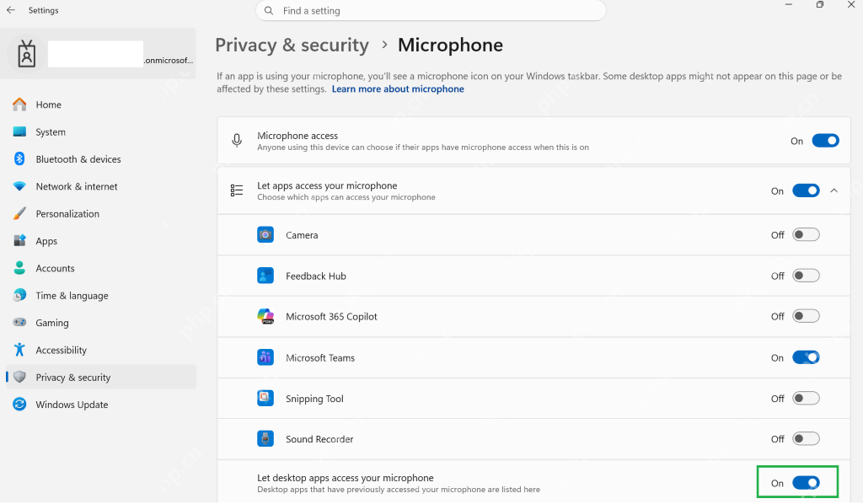This screenshot has height=504, width=863.
Task: Click the Gaming controller icon
Action: (20, 322)
